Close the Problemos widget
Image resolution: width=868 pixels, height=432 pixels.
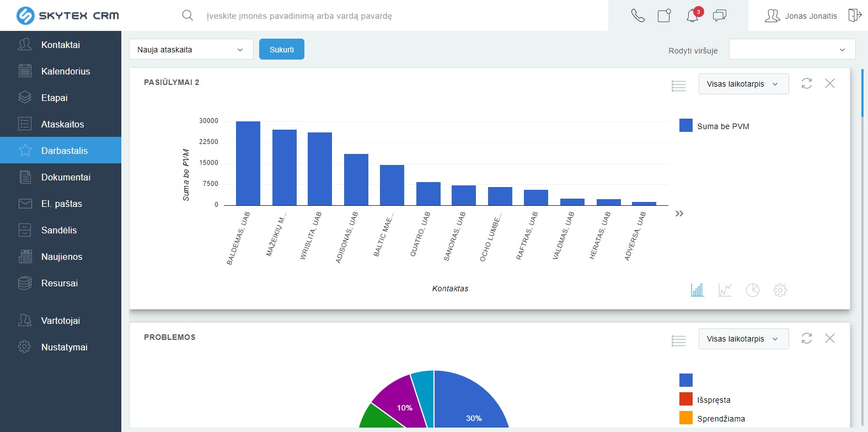click(x=830, y=338)
